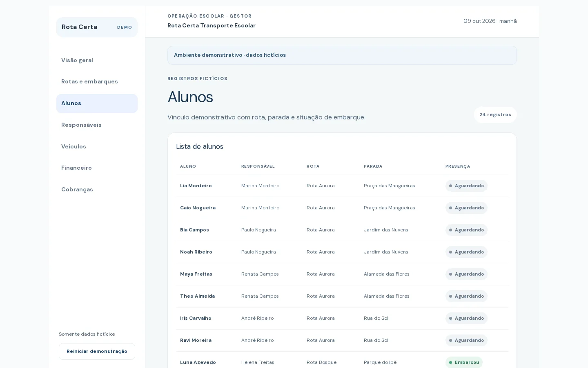The height and width of the screenshot is (368, 588).
Task: Click the Rota Certa DEMO logo badge
Action: pos(97,27)
